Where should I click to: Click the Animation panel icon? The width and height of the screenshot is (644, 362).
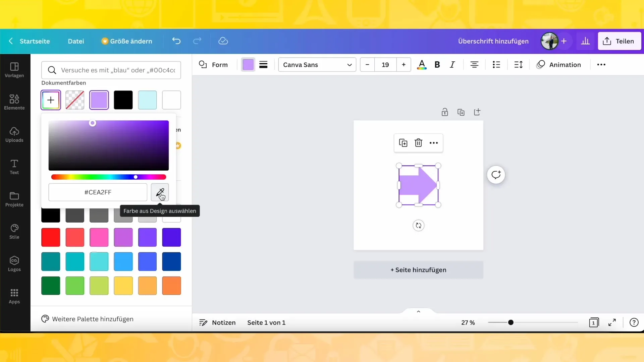542,65
